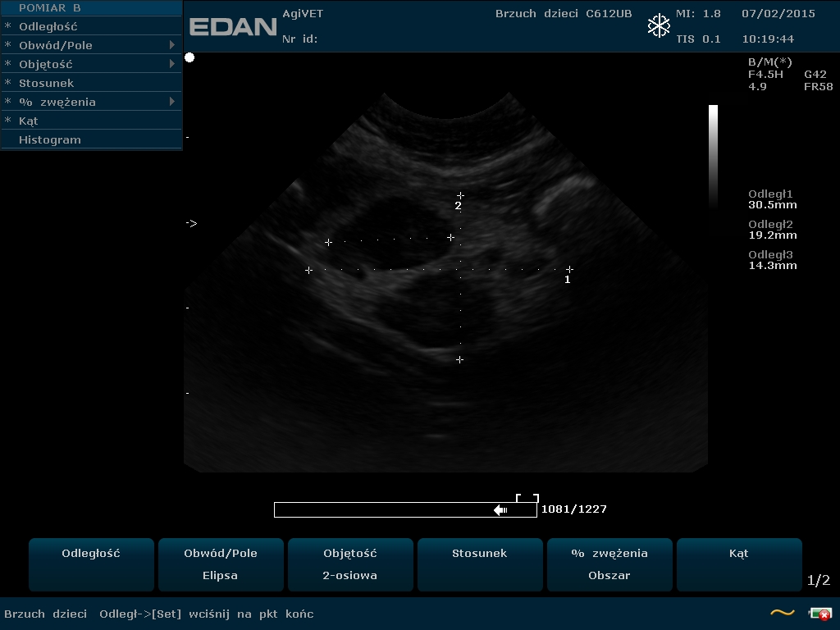Click the bracket marker above the cine bar

[x=527, y=498]
